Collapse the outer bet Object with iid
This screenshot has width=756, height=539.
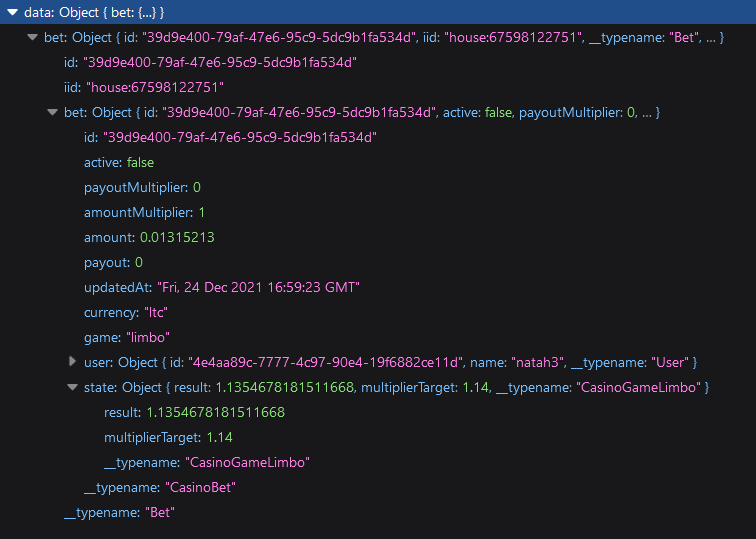pos(32,37)
